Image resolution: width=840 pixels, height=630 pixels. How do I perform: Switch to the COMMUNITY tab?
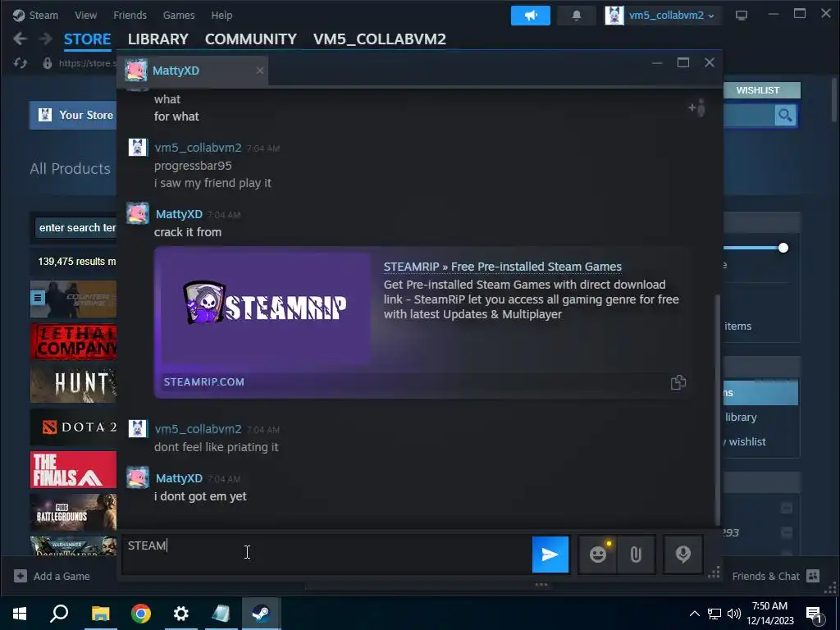pos(251,39)
